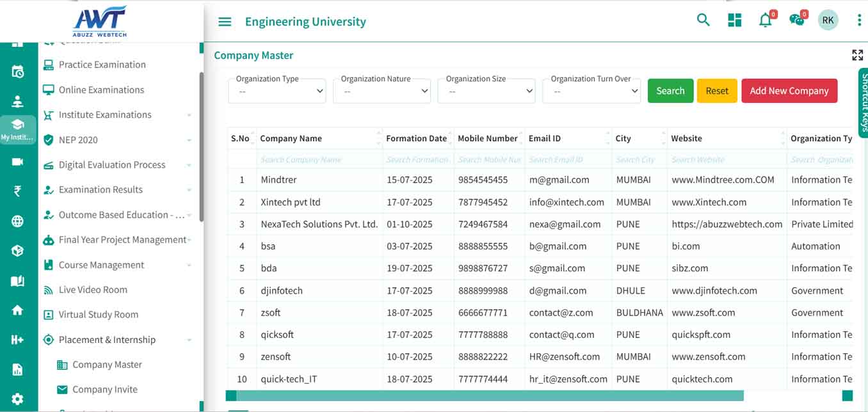868x412 pixels.
Task: Click the Search Company Name filter field
Action: (x=319, y=160)
